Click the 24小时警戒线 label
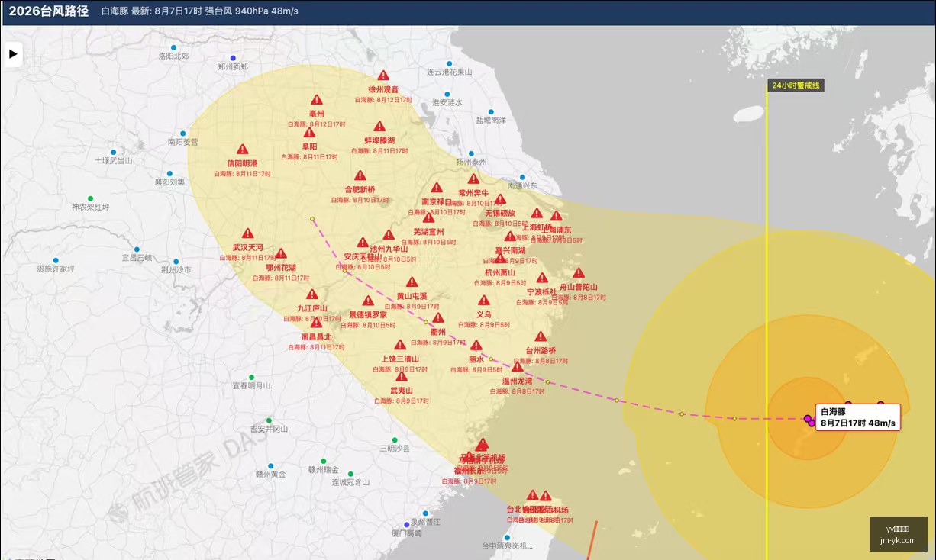 pos(796,85)
